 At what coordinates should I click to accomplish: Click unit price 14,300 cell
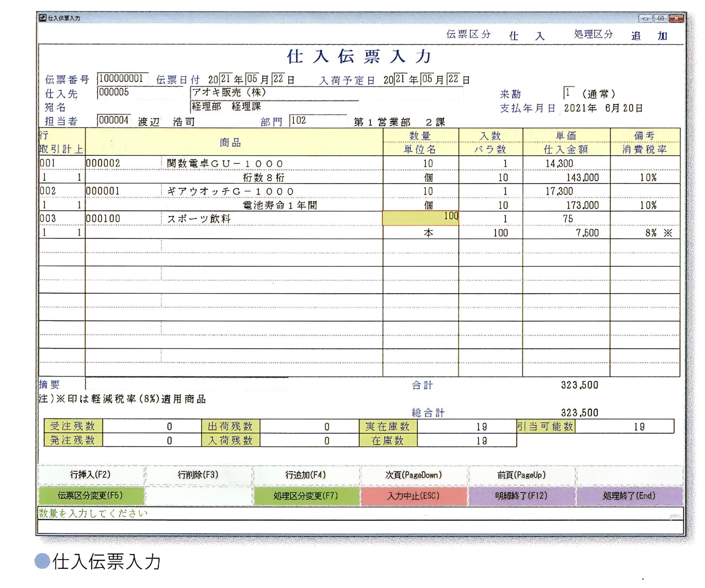click(566, 163)
